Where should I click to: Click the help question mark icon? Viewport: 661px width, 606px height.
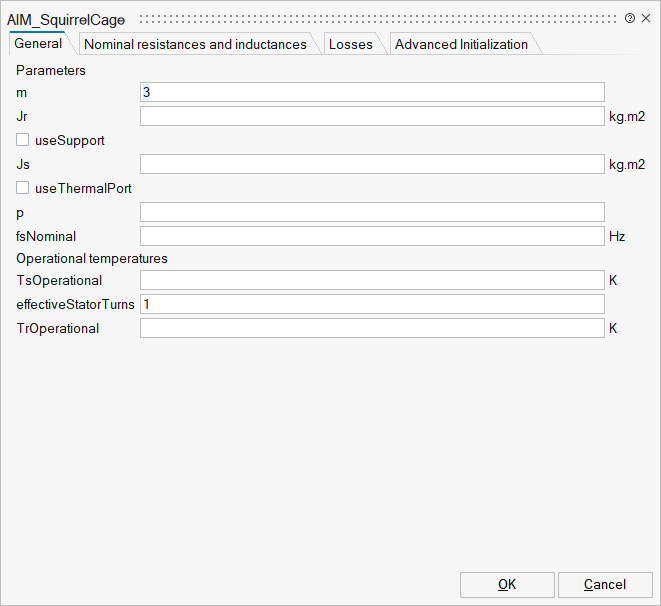point(630,19)
